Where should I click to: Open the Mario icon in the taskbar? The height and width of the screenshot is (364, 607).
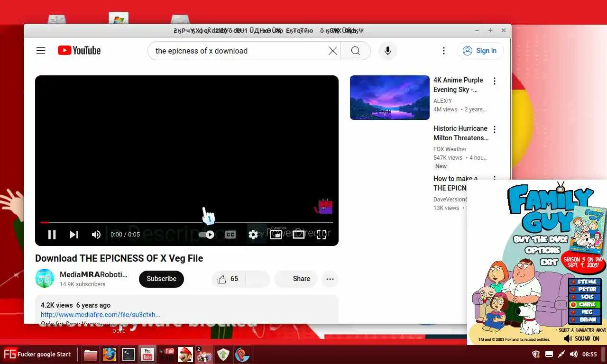[x=185, y=355]
